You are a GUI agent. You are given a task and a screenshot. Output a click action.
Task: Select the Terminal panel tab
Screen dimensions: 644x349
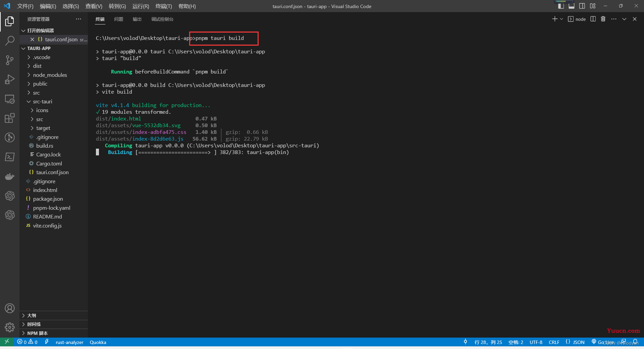coord(100,19)
